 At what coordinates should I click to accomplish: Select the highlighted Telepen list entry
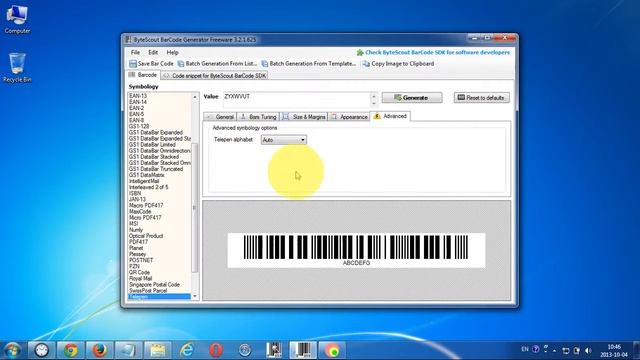pos(159,297)
